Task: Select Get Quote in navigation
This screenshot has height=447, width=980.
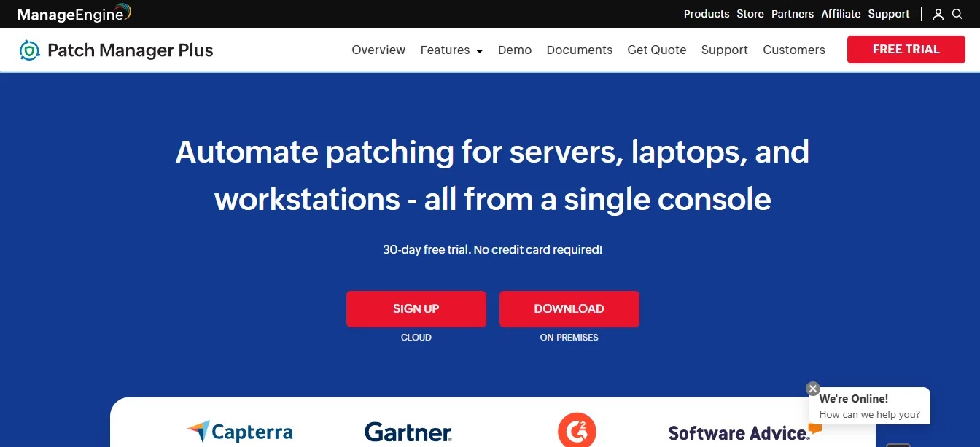Action: coord(657,50)
